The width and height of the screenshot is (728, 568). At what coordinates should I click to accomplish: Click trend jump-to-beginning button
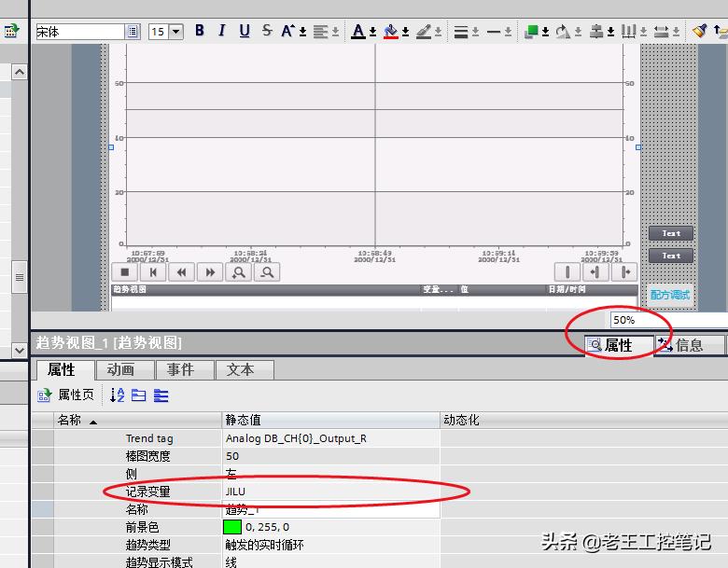(153, 272)
